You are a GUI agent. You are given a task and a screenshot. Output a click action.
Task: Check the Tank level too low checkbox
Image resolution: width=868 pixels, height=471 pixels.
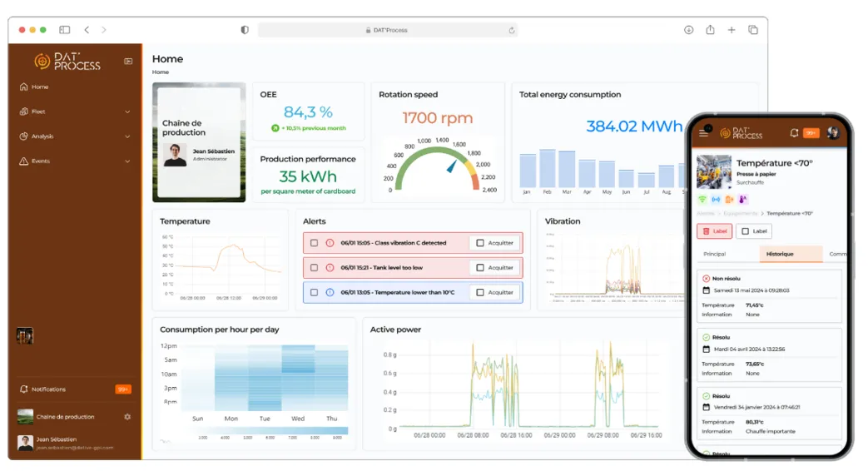tap(314, 268)
